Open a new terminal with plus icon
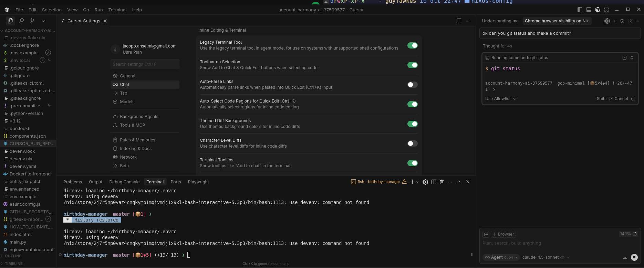644x268 pixels. [x=412, y=182]
